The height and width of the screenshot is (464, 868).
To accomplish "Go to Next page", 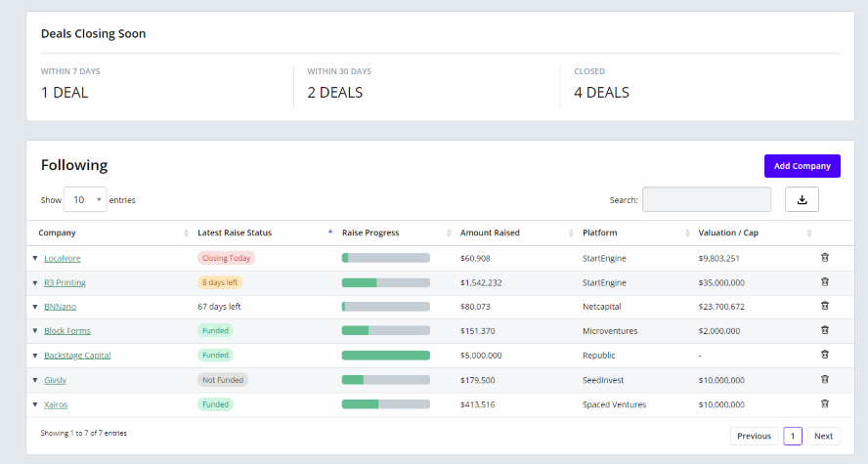I will coord(823,436).
